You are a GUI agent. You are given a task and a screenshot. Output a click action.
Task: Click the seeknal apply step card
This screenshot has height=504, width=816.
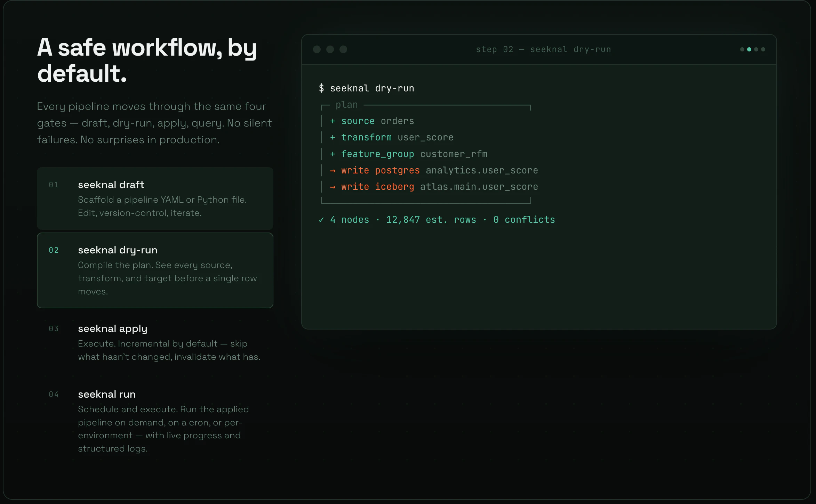(x=155, y=342)
